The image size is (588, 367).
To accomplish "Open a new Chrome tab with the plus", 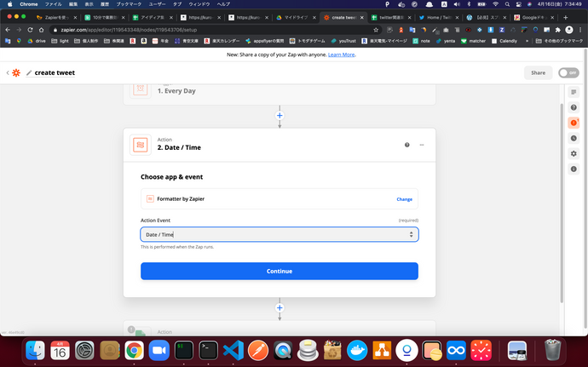I will tap(566, 18).
